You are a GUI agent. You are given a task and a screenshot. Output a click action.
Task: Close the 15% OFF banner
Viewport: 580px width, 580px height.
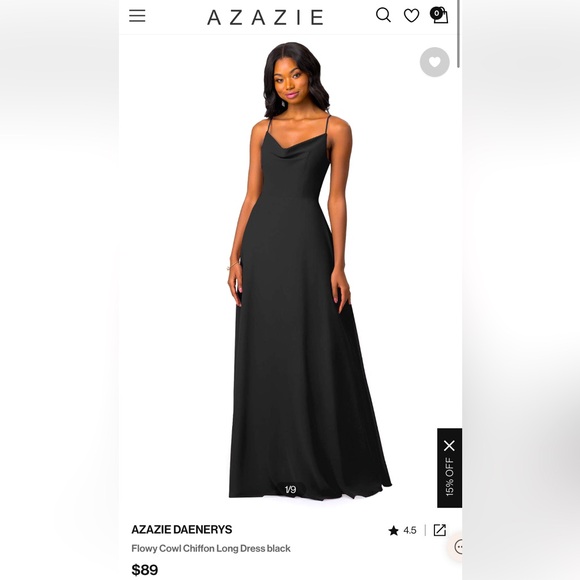click(x=449, y=446)
